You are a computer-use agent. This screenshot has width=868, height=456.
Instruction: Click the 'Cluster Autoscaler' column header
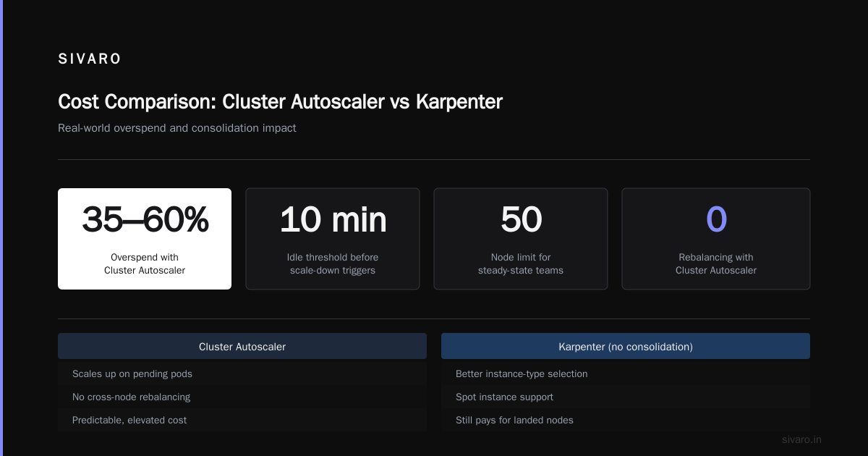point(242,346)
